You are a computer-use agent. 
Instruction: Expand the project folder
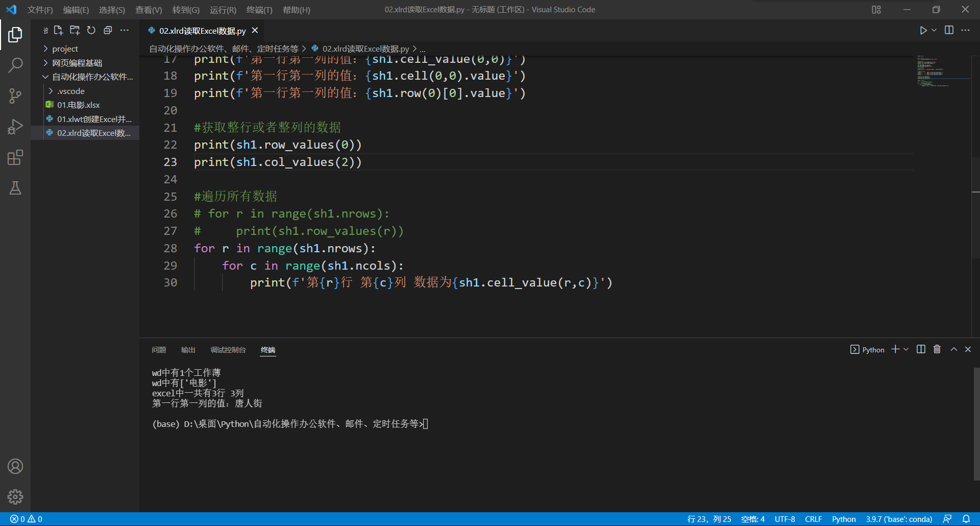pyautogui.click(x=85, y=49)
